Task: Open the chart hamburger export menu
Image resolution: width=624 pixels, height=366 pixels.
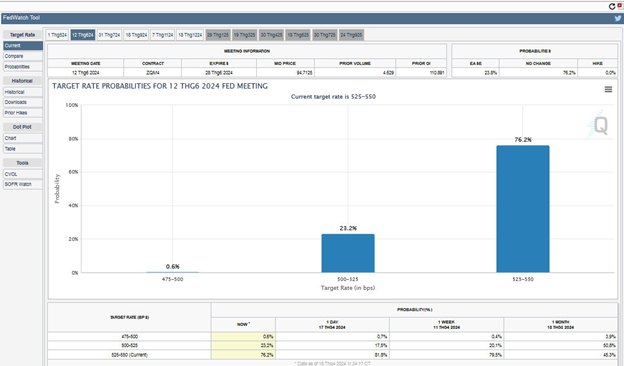Action: coord(608,89)
